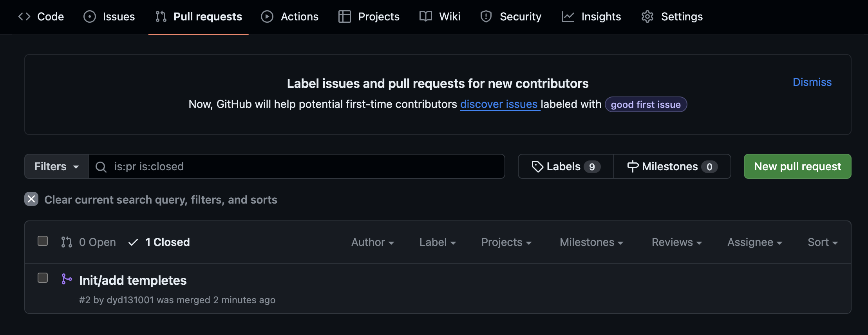
Task: Open the Sort dropdown menu
Action: point(823,242)
